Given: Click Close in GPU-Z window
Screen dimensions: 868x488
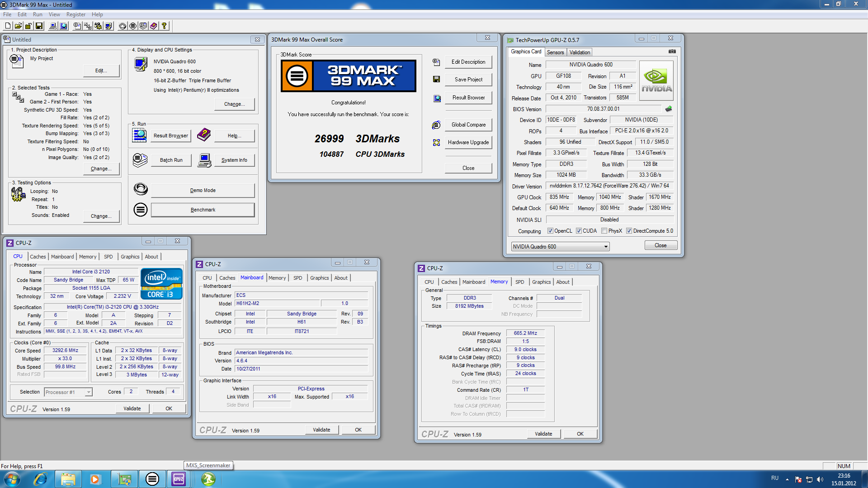Looking at the screenshot, I should coord(660,245).
